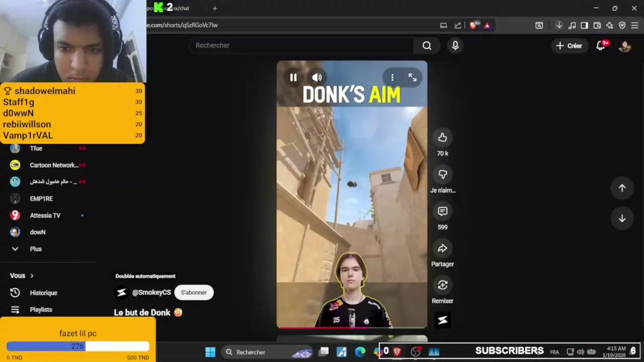Click the Brave Shields lion icon
The image size is (644, 362).
click(473, 25)
